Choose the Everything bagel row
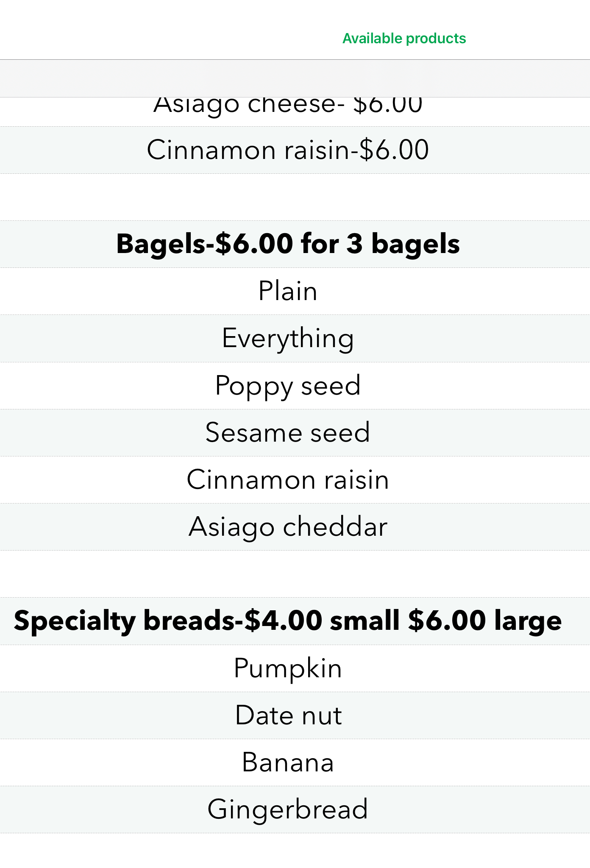The height and width of the screenshot is (868, 590). (288, 338)
